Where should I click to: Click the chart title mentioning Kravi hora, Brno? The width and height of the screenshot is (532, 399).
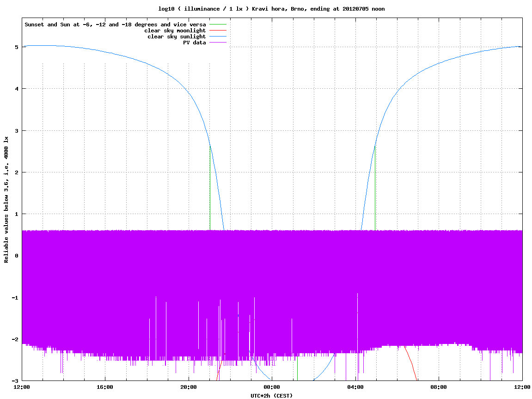click(271, 9)
